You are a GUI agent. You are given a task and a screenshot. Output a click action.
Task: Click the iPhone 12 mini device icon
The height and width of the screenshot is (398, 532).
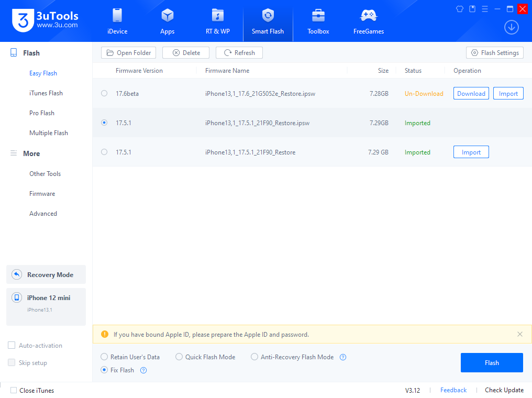17,297
